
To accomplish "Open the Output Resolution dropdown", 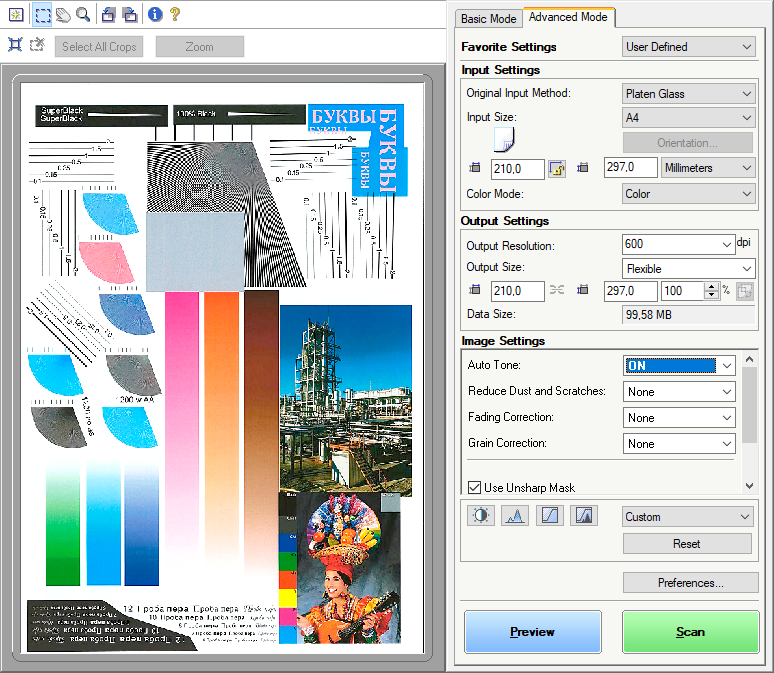I will (x=726, y=244).
